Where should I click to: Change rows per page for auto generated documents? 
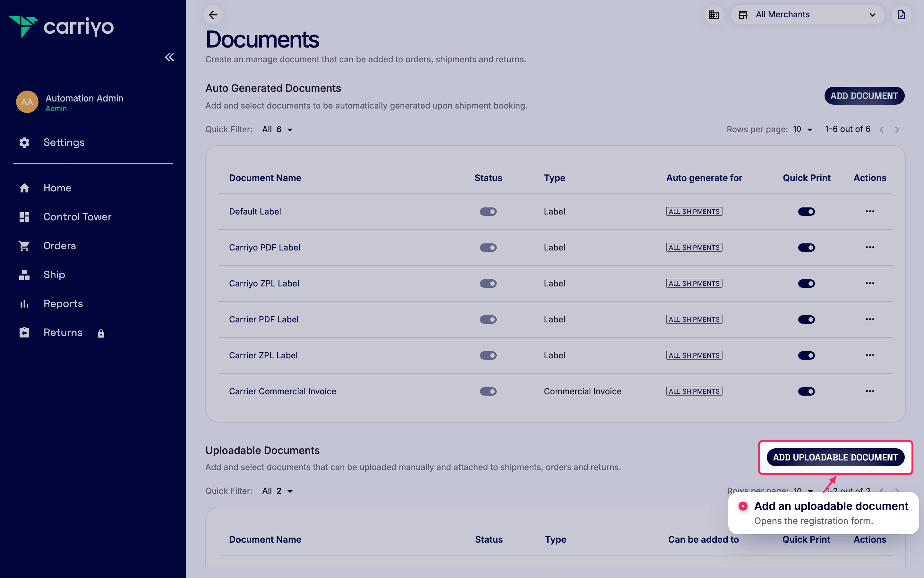803,129
